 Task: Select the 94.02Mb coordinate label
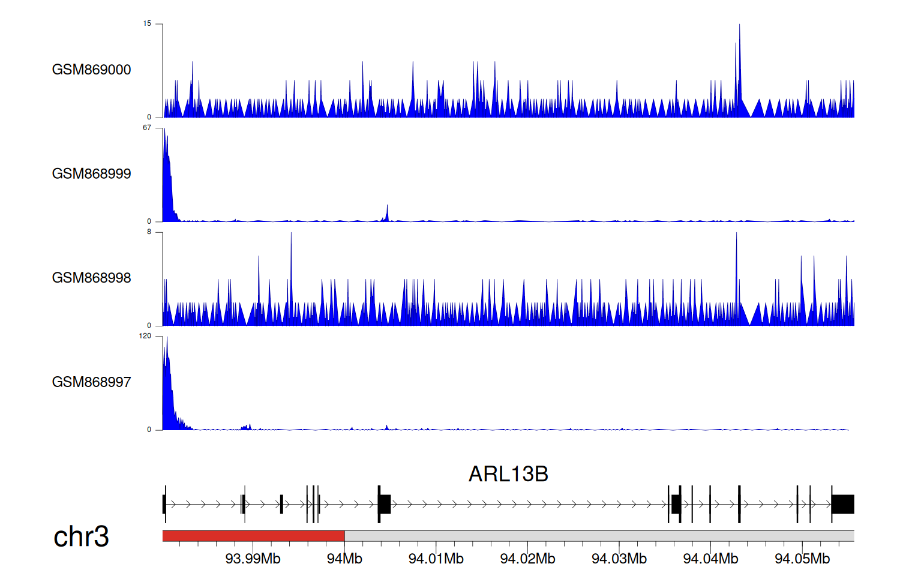click(x=527, y=559)
